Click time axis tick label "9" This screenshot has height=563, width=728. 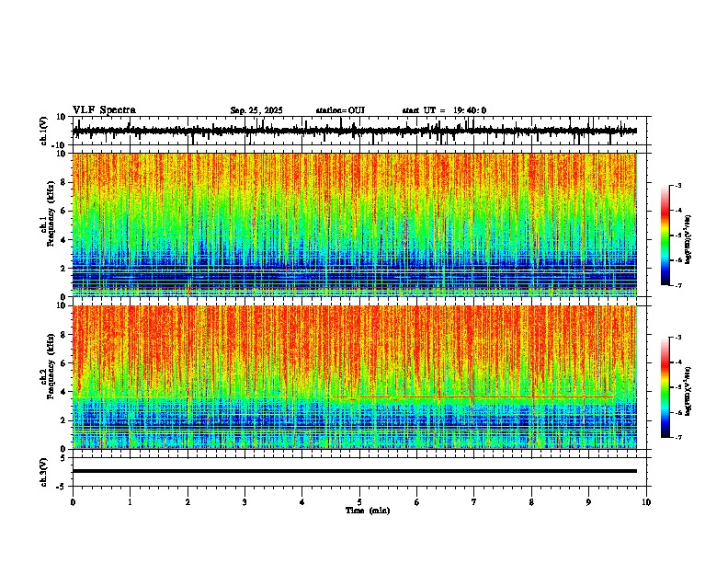(x=588, y=502)
